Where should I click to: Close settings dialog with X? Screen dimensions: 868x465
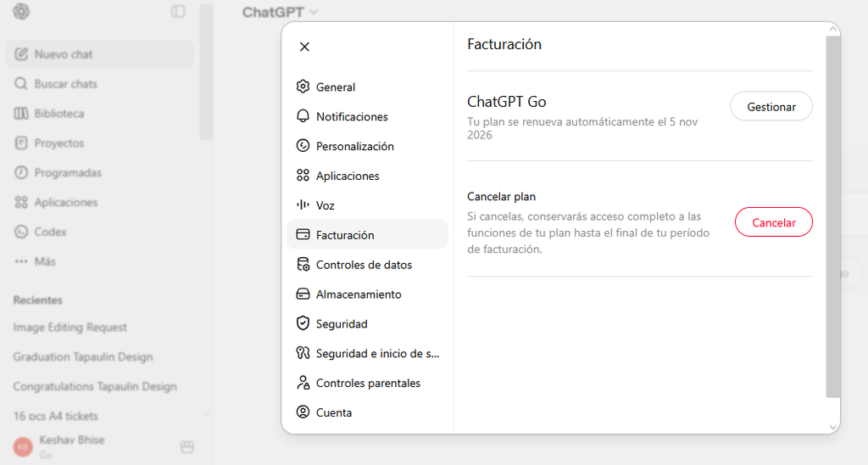click(x=304, y=47)
